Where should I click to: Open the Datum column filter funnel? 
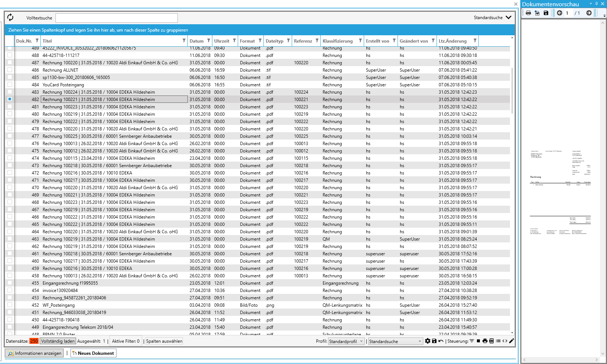(x=209, y=40)
